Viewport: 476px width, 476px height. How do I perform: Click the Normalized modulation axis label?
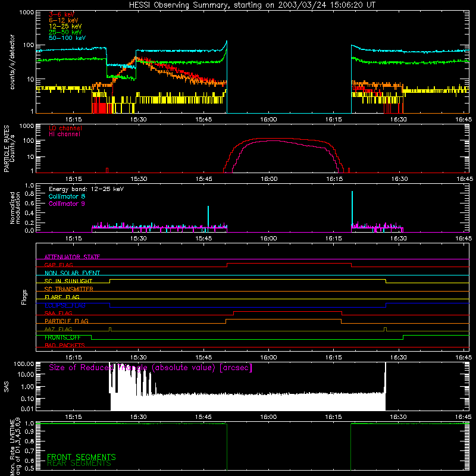tap(15, 208)
